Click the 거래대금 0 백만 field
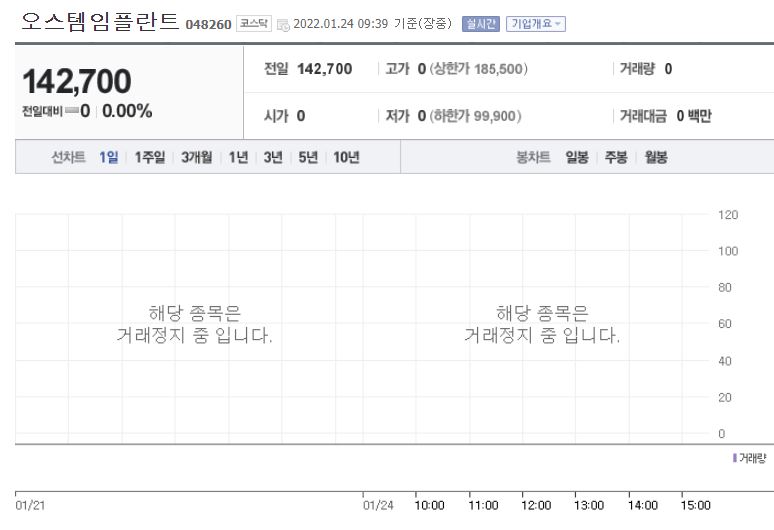This screenshot has width=774, height=530. coord(665,116)
